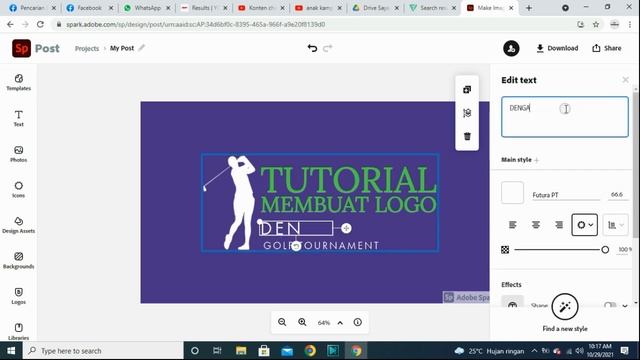Redo the last action
The width and height of the screenshot is (640, 360).
tap(328, 48)
